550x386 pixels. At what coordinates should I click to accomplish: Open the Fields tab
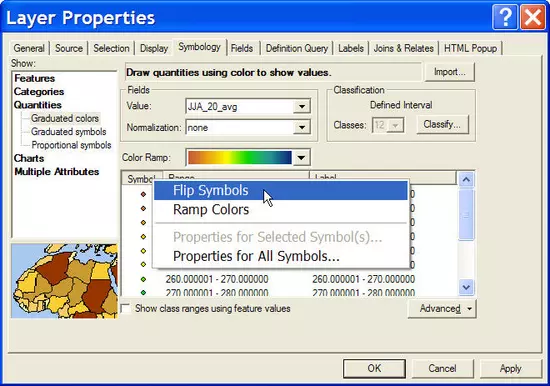(242, 48)
